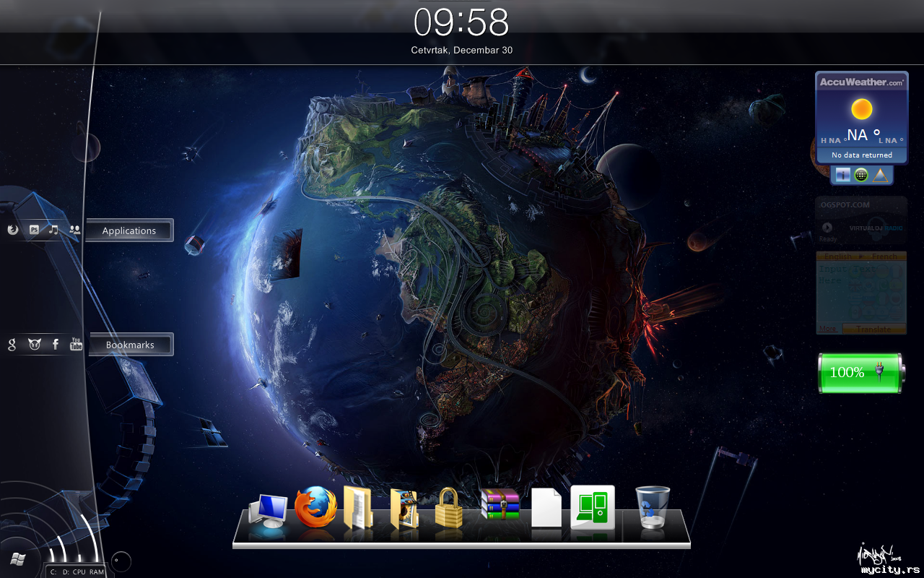Open the pictures folder in the dock
Screen dimensions: 924x578
tap(404, 509)
